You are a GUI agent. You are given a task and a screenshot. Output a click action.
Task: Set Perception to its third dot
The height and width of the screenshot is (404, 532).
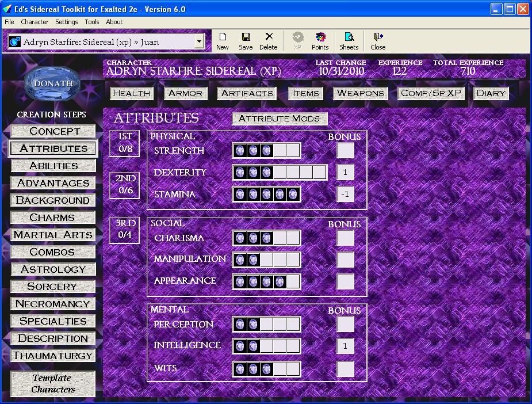click(266, 324)
